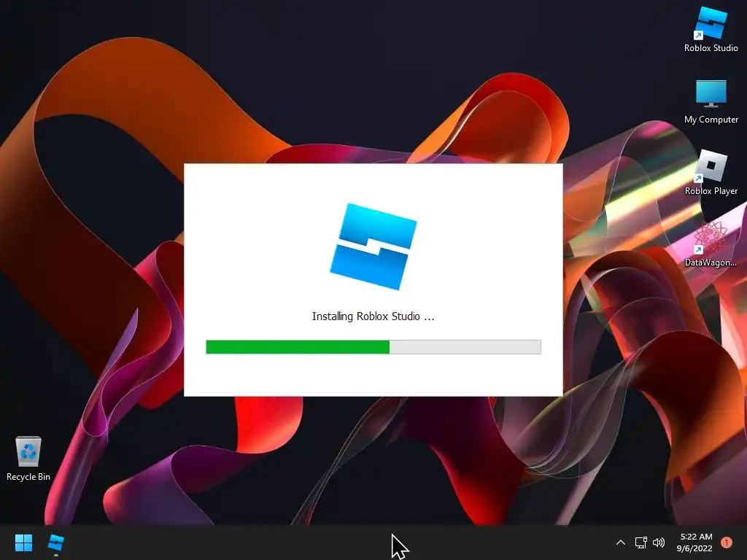This screenshot has width=747, height=560.
Task: Open the volume speaker tray icon
Action: coord(659,542)
